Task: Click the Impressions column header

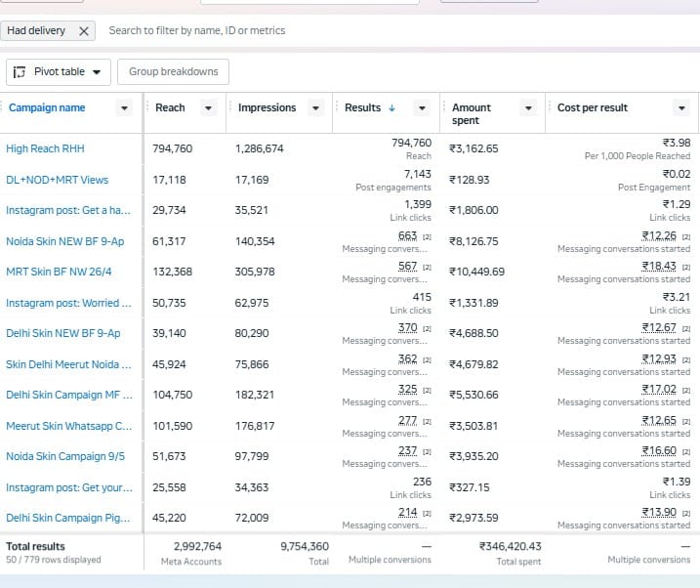Action: [267, 108]
